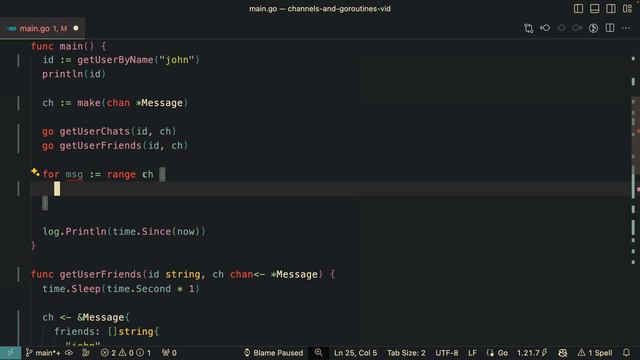Open the 1 Spell warning item
The height and width of the screenshot is (360, 640).
click(x=595, y=353)
